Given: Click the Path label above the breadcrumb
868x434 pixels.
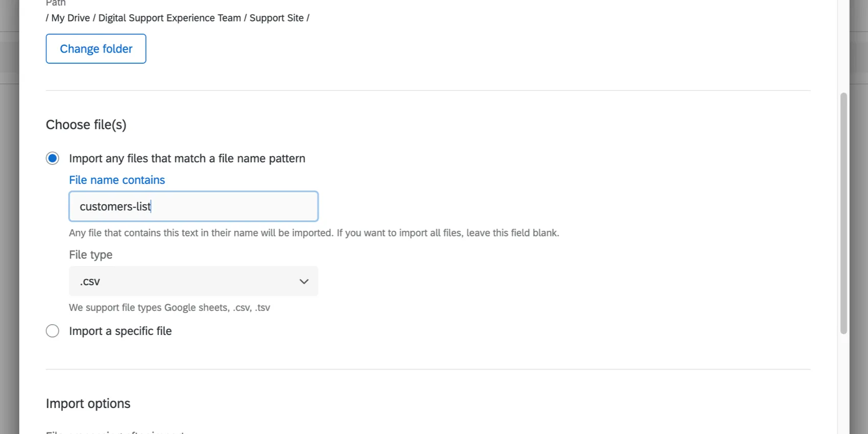Looking at the screenshot, I should pyautogui.click(x=55, y=3).
